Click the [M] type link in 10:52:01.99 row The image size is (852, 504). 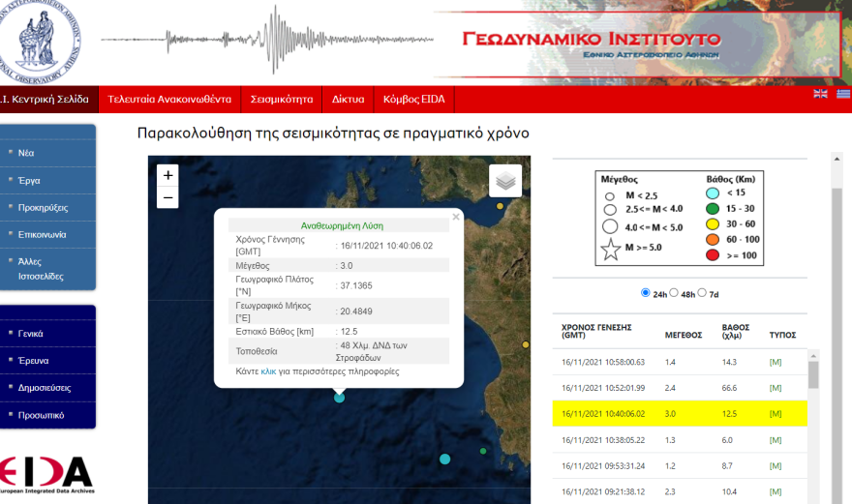[776, 388]
